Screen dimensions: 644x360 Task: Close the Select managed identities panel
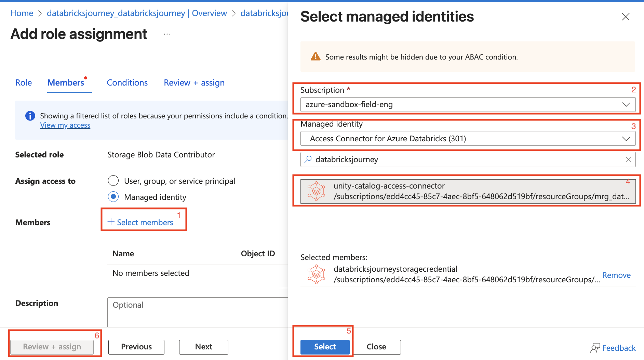point(626,17)
